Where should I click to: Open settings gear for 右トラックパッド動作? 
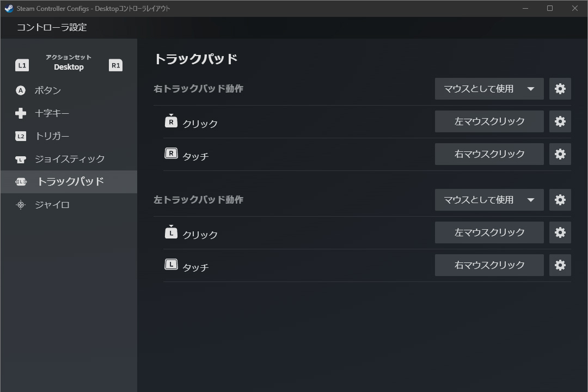[x=560, y=89]
